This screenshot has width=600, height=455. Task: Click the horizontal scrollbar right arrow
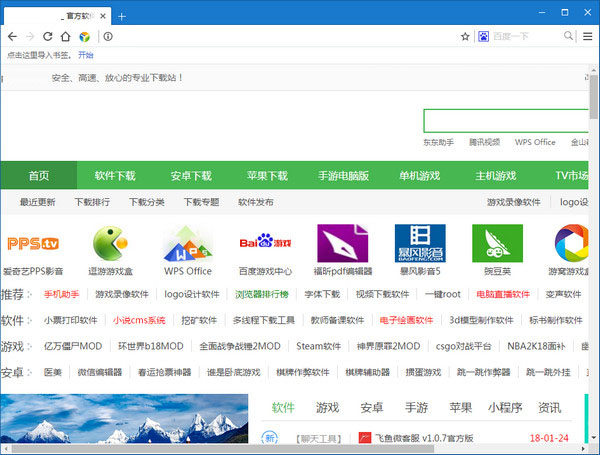click(583, 448)
